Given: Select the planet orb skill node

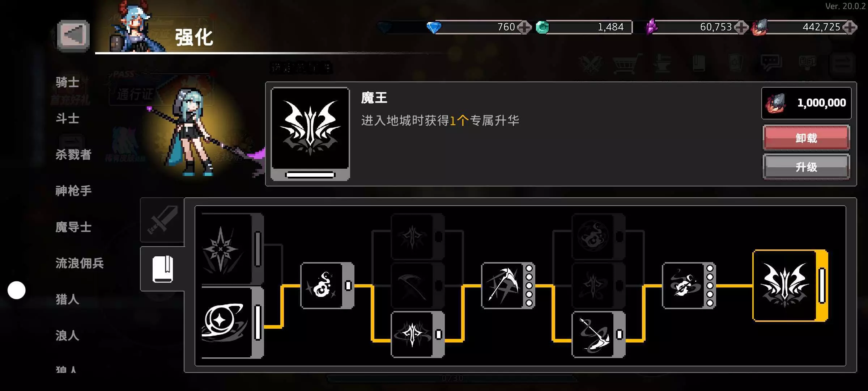Looking at the screenshot, I should pos(232,322).
